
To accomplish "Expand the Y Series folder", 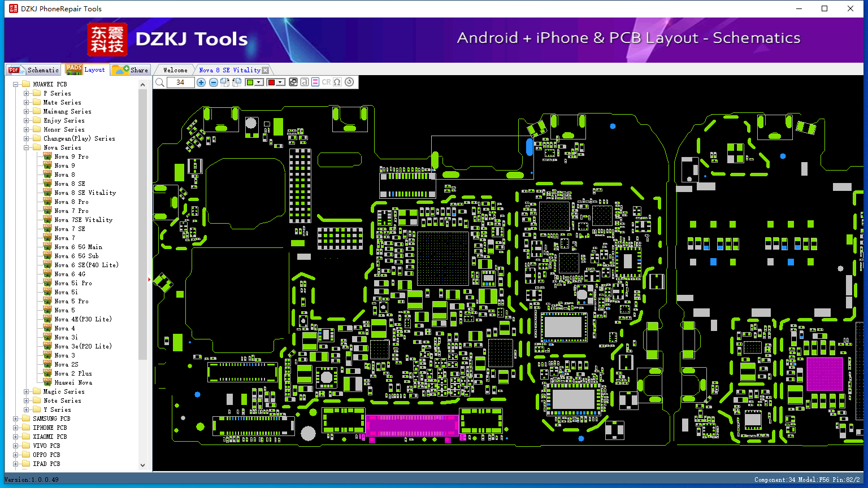I will [27, 410].
